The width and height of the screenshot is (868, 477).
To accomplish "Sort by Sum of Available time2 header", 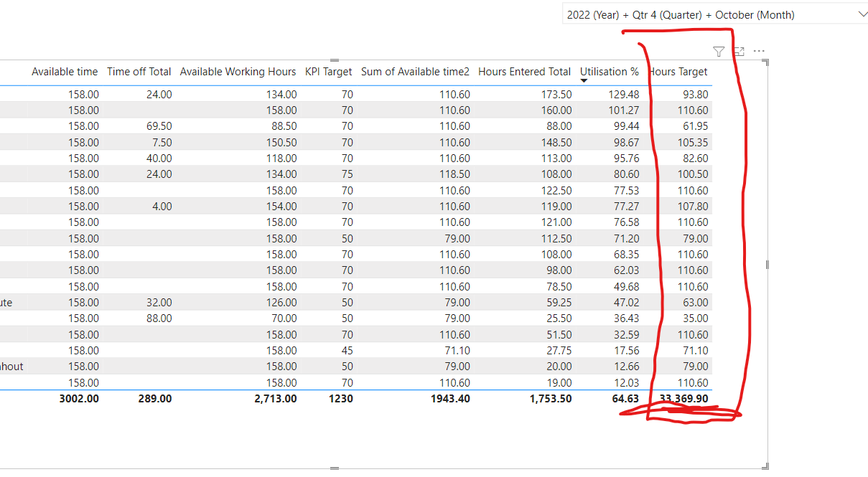I will click(416, 71).
